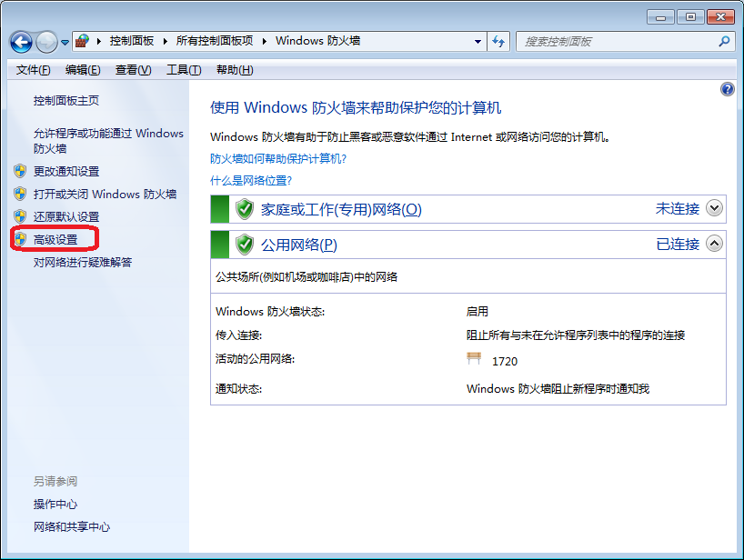Click 公用网络(P) heading

pos(299,245)
